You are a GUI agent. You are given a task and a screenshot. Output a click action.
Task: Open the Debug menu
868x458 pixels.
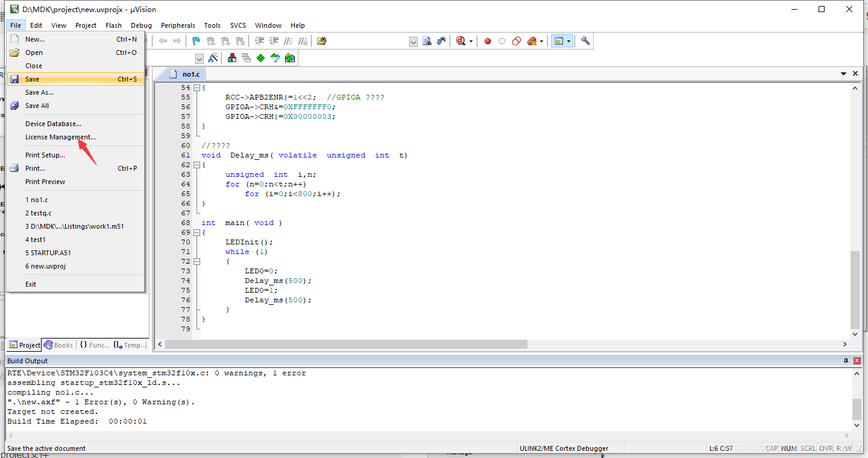[x=141, y=25]
